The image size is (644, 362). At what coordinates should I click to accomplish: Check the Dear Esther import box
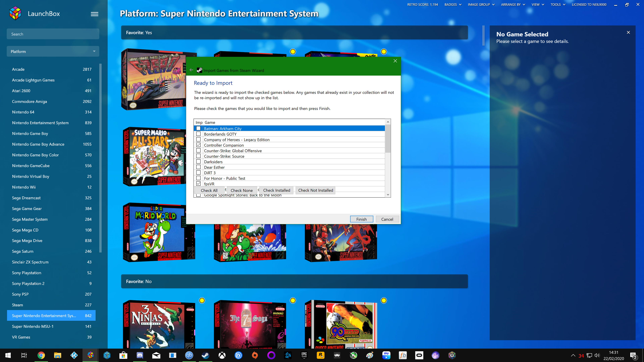(x=199, y=167)
